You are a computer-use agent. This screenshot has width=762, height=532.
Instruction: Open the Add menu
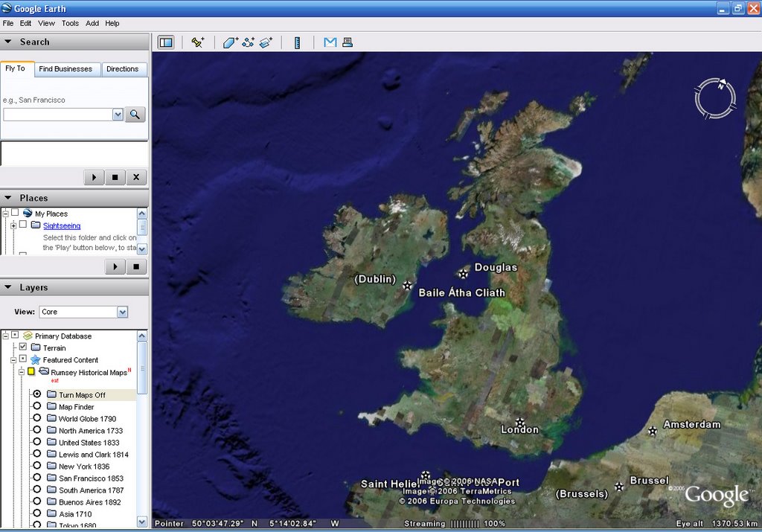pyautogui.click(x=92, y=23)
